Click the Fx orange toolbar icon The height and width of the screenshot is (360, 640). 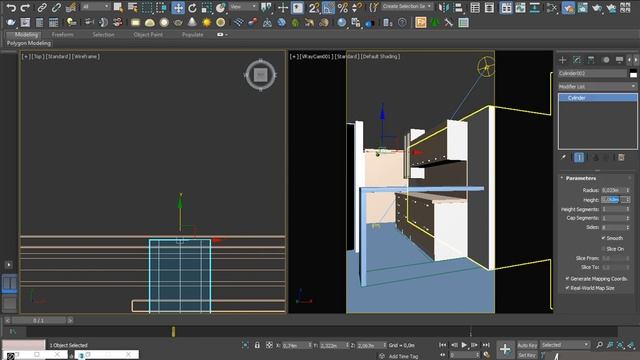pos(420,22)
